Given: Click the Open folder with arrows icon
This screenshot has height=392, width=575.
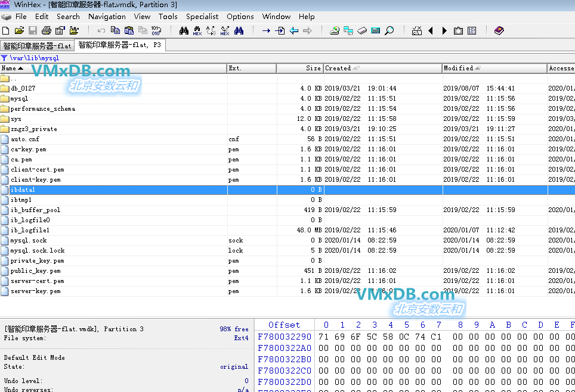Looking at the screenshot, I should [74, 31].
